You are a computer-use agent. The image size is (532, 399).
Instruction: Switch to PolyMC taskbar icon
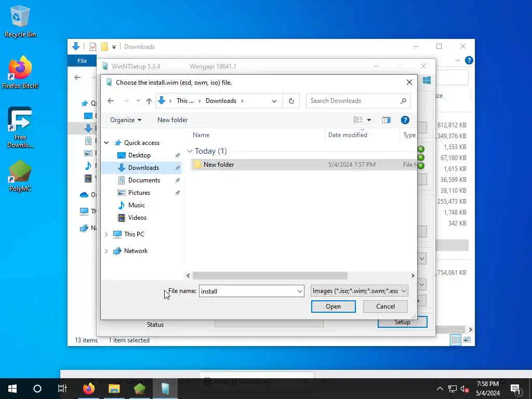[x=139, y=389]
